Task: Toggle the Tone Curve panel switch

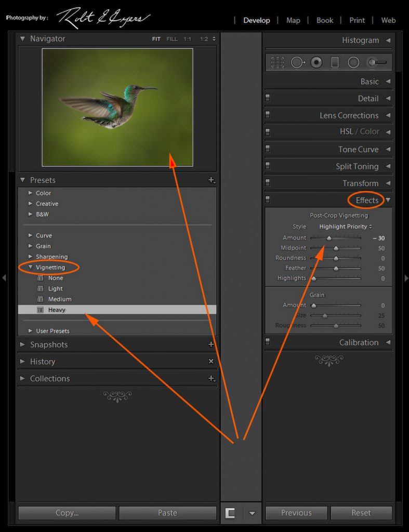Action: pyautogui.click(x=268, y=149)
